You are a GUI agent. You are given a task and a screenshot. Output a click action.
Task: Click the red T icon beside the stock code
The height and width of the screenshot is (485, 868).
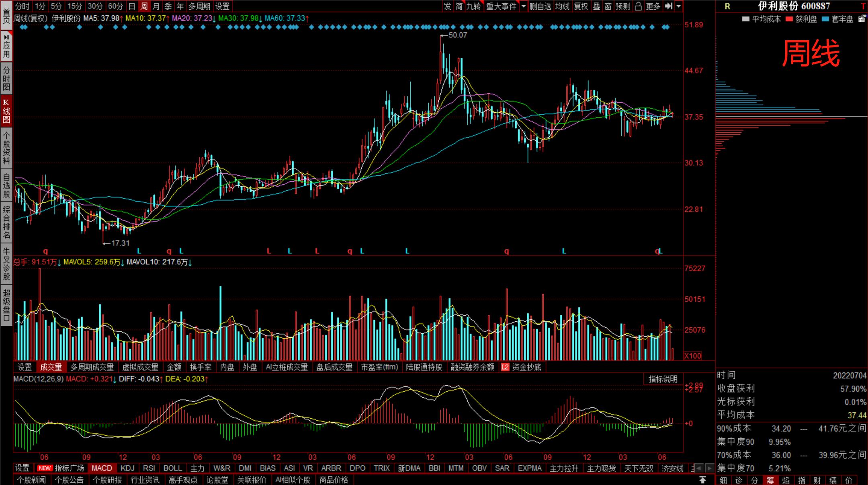[862, 6]
